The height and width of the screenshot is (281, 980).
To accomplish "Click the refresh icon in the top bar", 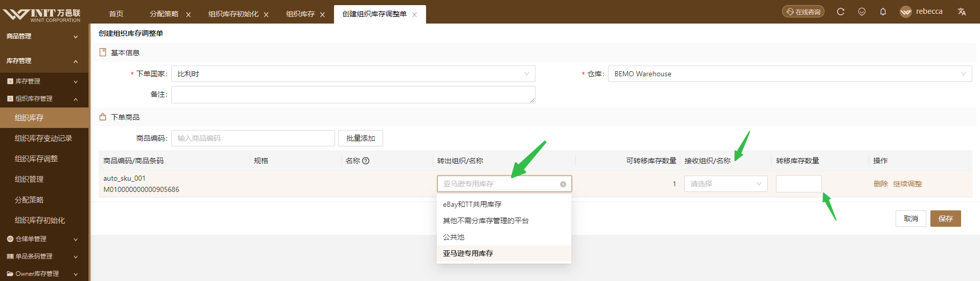I will click(840, 11).
